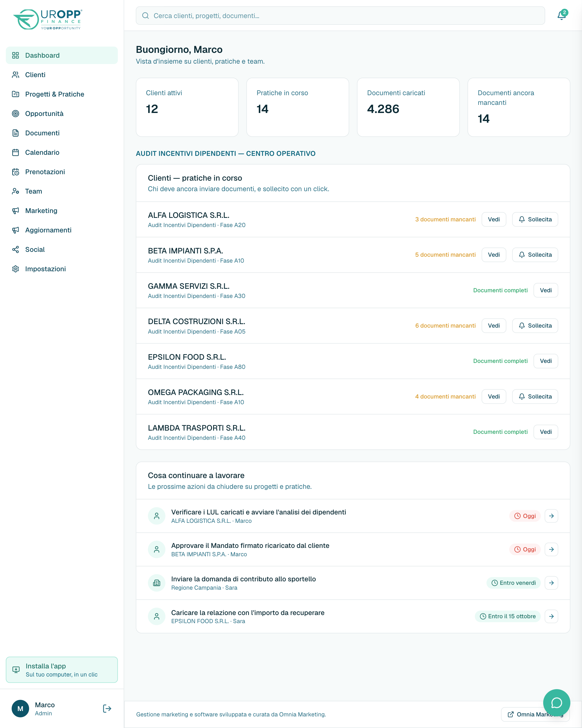Click the UROPP Finance logo
Viewport: 582px width, 728px height.
pyautogui.click(x=48, y=19)
